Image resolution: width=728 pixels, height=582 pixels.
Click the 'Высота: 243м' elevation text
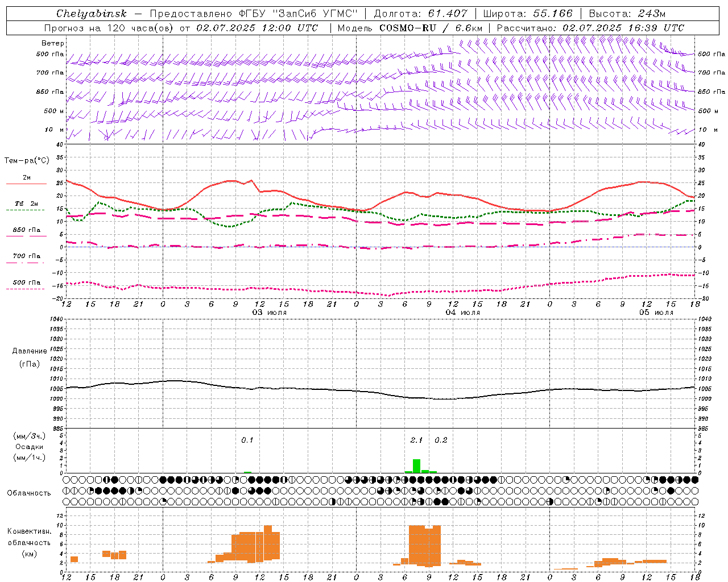(x=627, y=14)
